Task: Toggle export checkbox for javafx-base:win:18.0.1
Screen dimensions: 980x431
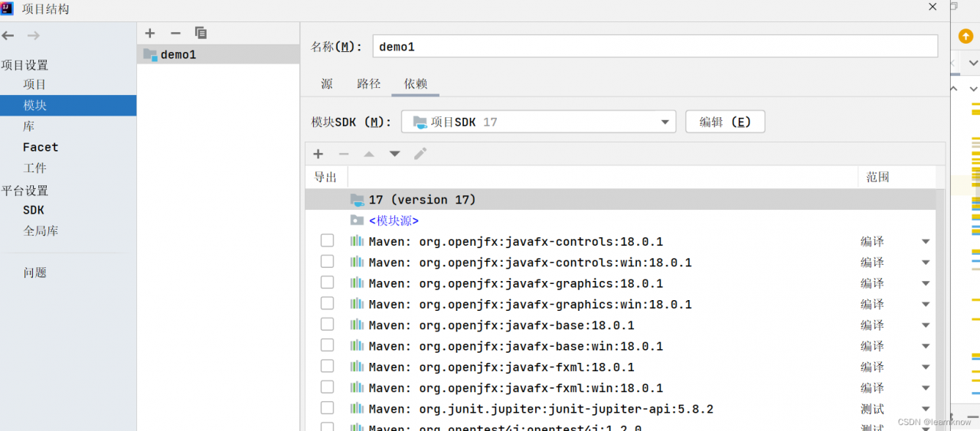Action: [x=327, y=345]
